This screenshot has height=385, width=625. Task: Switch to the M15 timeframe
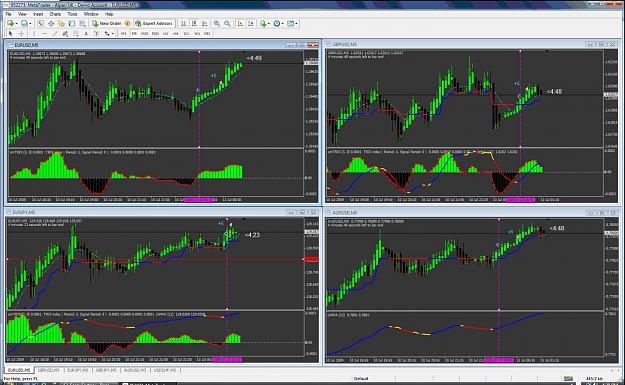tap(145, 33)
